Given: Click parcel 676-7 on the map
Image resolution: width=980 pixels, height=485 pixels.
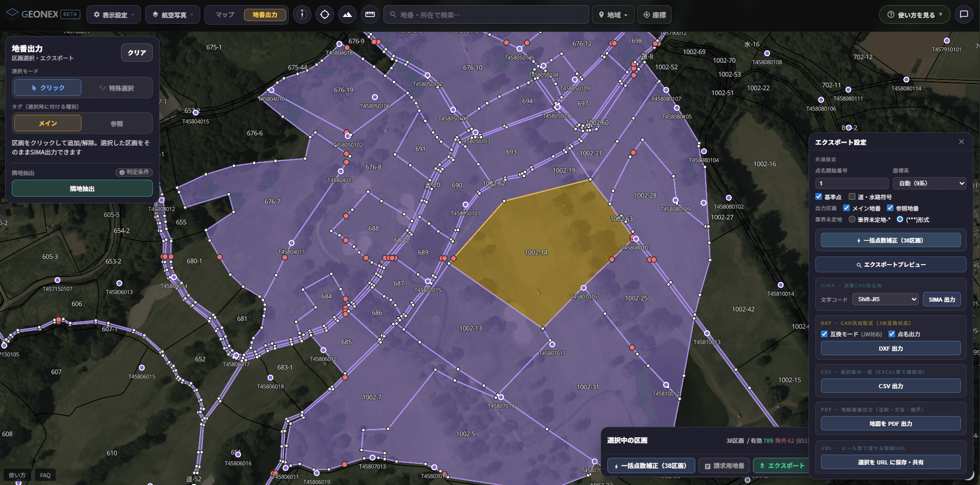Looking at the screenshot, I should [x=272, y=202].
